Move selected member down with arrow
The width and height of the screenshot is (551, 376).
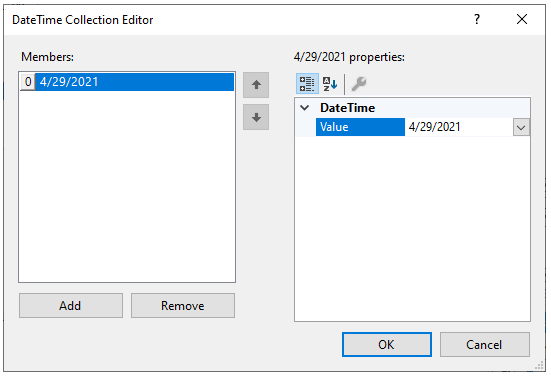(x=256, y=117)
